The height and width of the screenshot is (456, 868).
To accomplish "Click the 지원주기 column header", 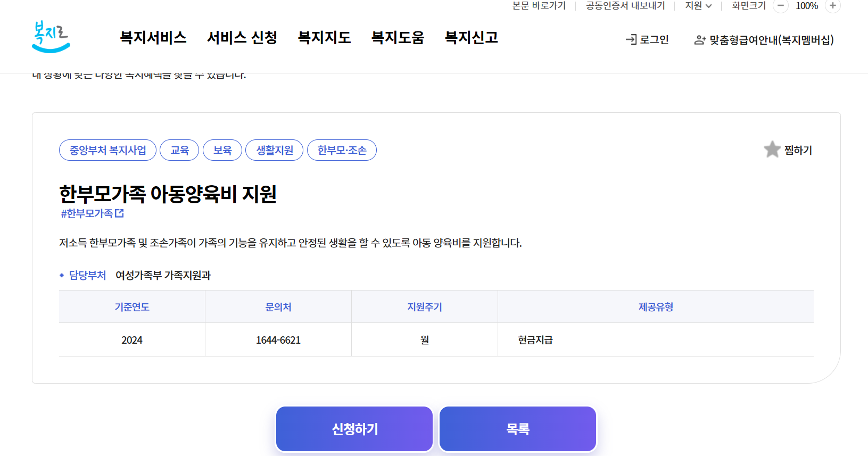I will [x=425, y=307].
